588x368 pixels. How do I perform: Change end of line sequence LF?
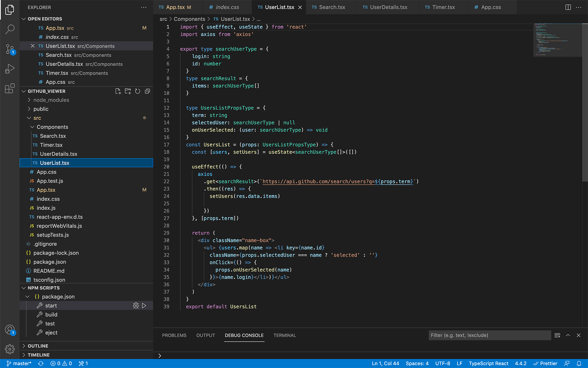459,363
